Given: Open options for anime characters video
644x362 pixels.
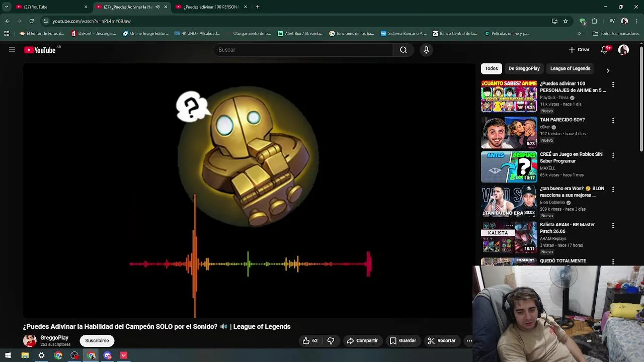Looking at the screenshot, I should (613, 84).
